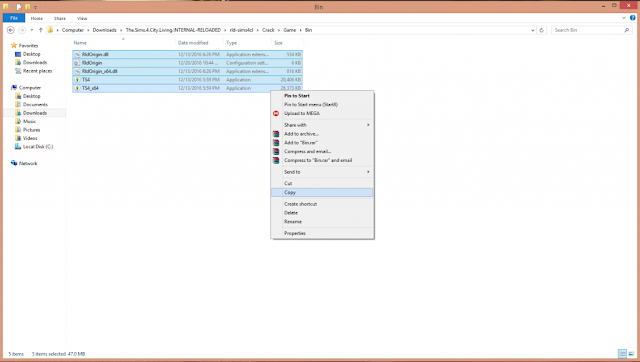640x362 pixels.
Task: Open the View ribbon tab
Action: (x=82, y=18)
